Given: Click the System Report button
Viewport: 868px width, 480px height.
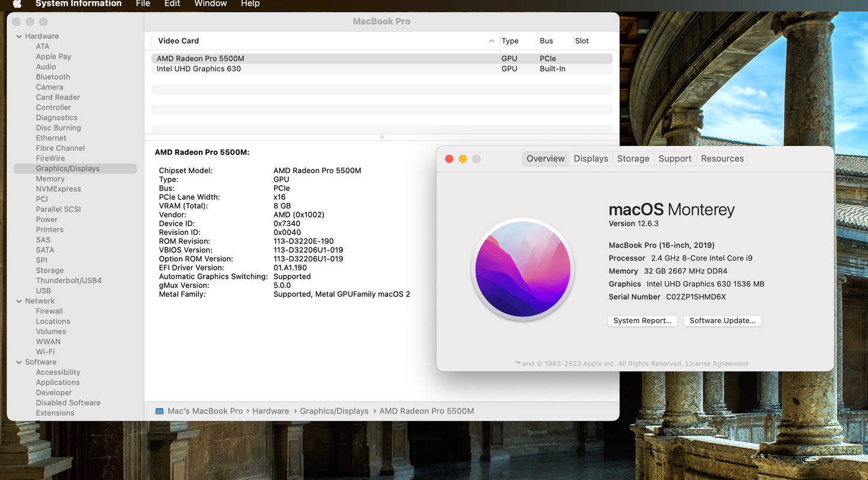Looking at the screenshot, I should tap(642, 321).
